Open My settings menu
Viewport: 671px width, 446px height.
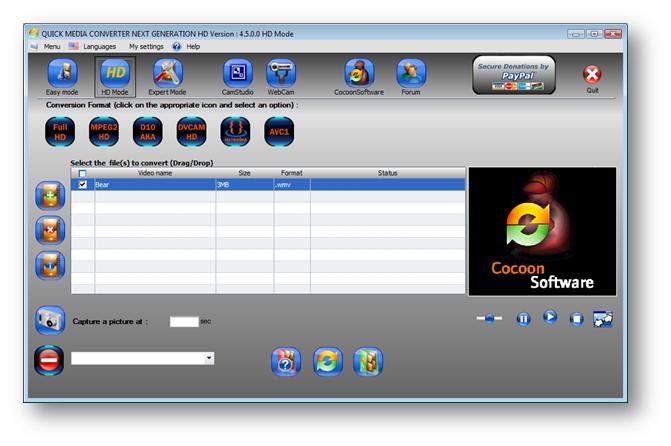click(x=146, y=46)
